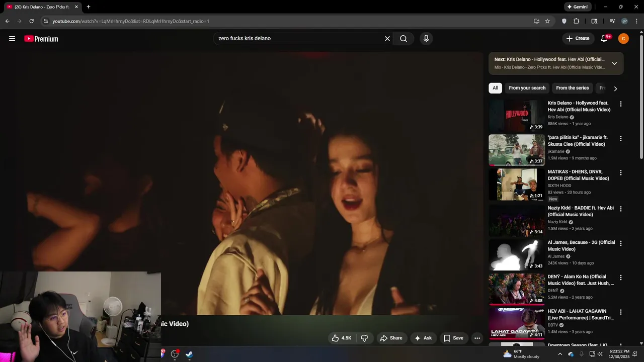Screen dimensions: 644x362
Task: Open a new browser tab
Action: (89, 7)
